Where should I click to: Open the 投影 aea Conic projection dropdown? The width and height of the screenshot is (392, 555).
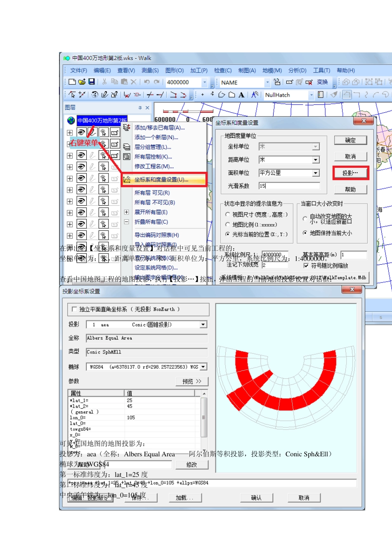[203, 325]
